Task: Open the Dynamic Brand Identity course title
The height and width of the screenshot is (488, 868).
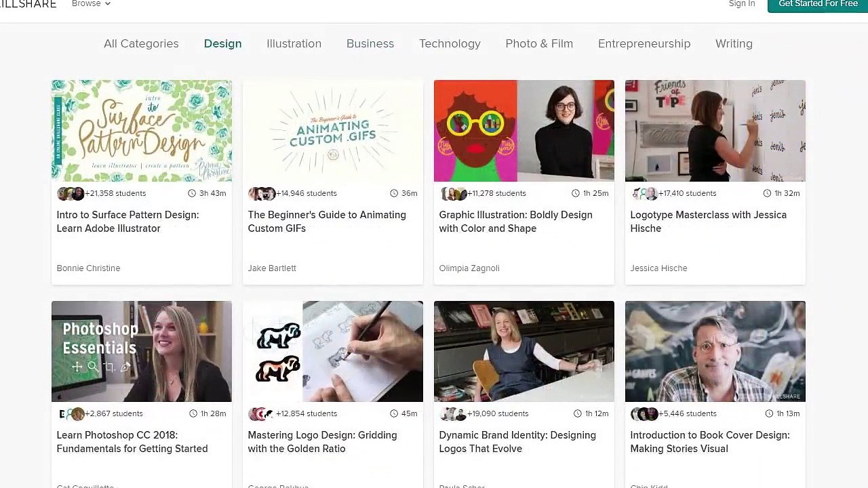Action: (x=517, y=442)
